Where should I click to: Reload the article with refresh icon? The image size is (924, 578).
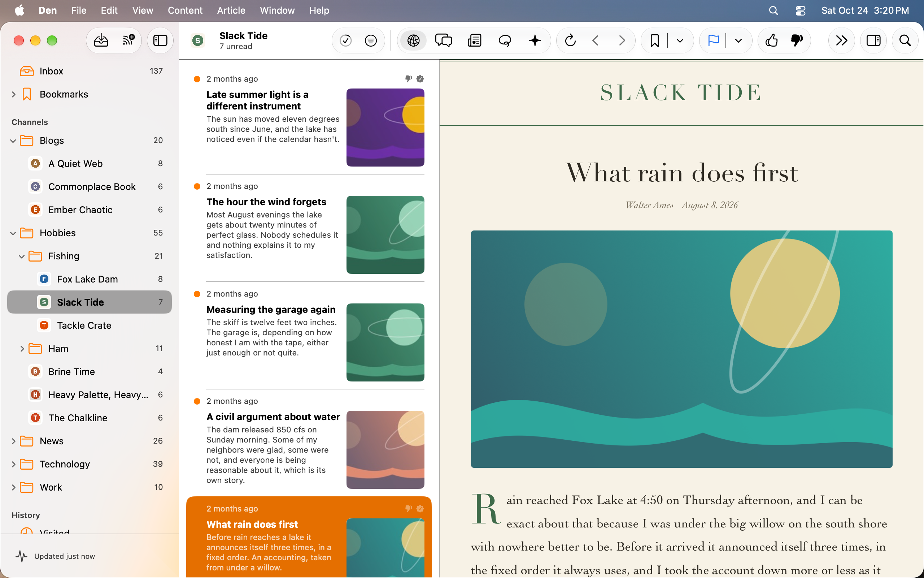click(570, 40)
